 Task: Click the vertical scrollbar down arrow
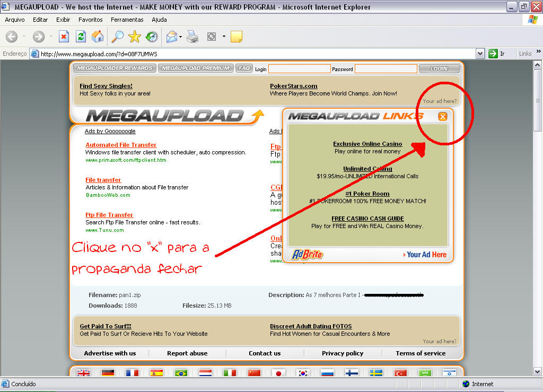pos(538,371)
